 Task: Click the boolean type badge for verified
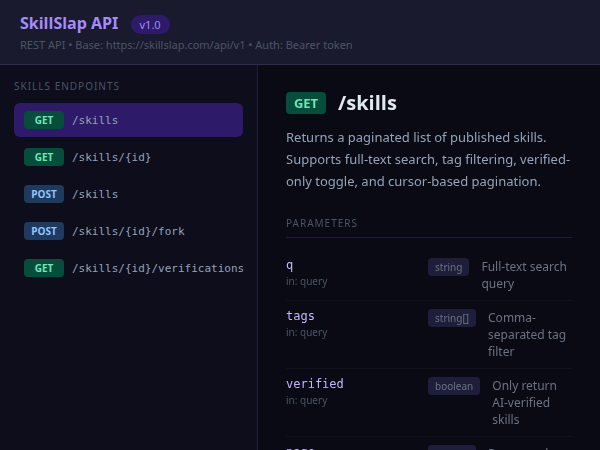tap(454, 386)
